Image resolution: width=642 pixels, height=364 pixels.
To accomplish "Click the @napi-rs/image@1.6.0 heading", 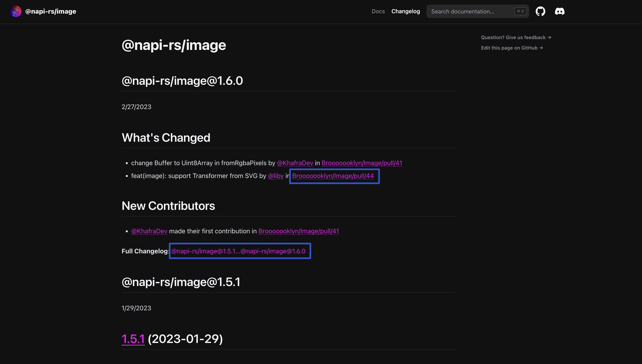I will (x=182, y=81).
